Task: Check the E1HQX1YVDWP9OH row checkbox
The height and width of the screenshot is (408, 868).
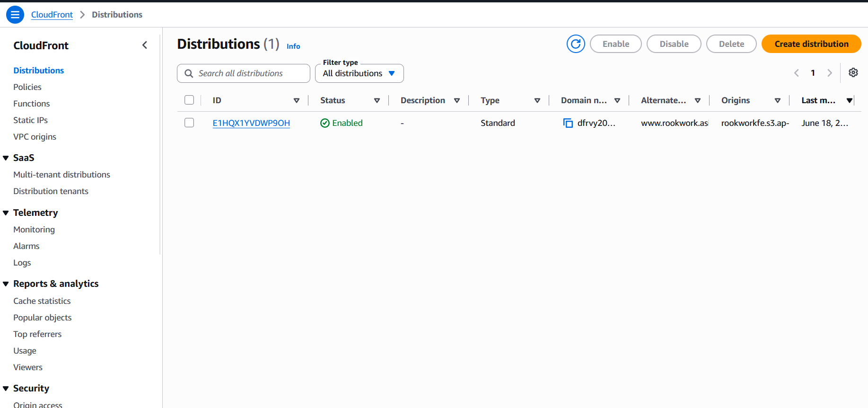Action: 189,123
